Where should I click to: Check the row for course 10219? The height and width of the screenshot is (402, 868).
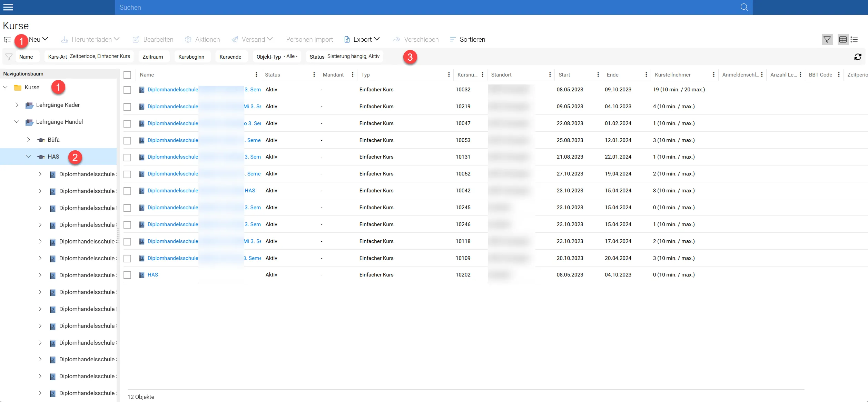coord(127,107)
